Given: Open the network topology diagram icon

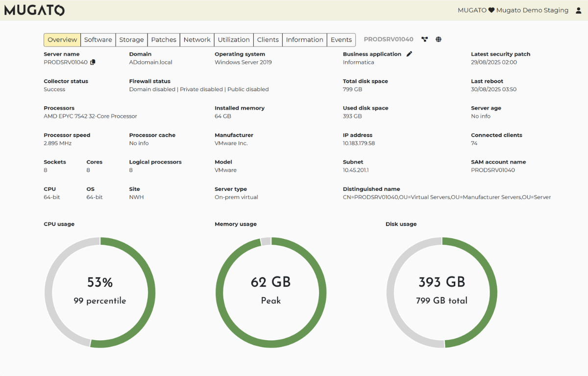Looking at the screenshot, I should 424,40.
